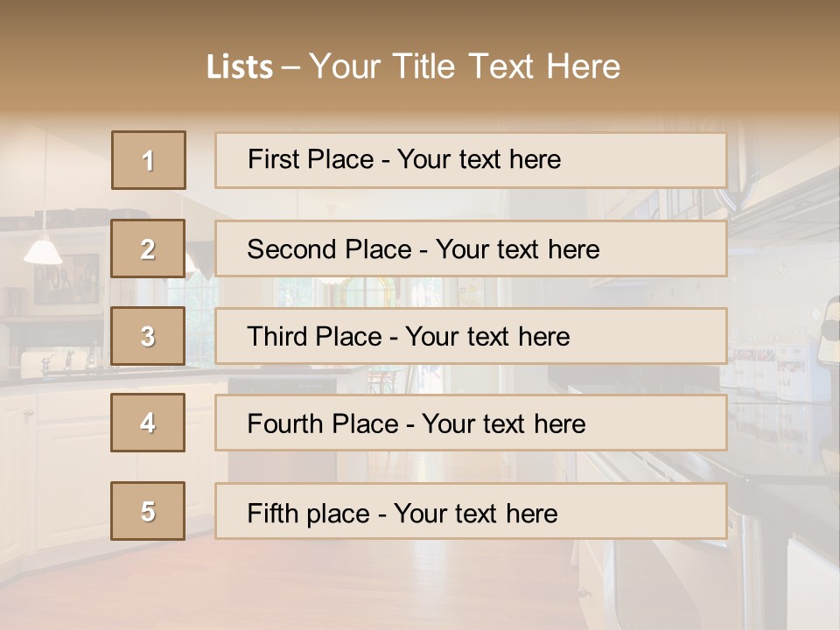840x630 pixels.
Task: Click the number 5 box
Action: [148, 511]
